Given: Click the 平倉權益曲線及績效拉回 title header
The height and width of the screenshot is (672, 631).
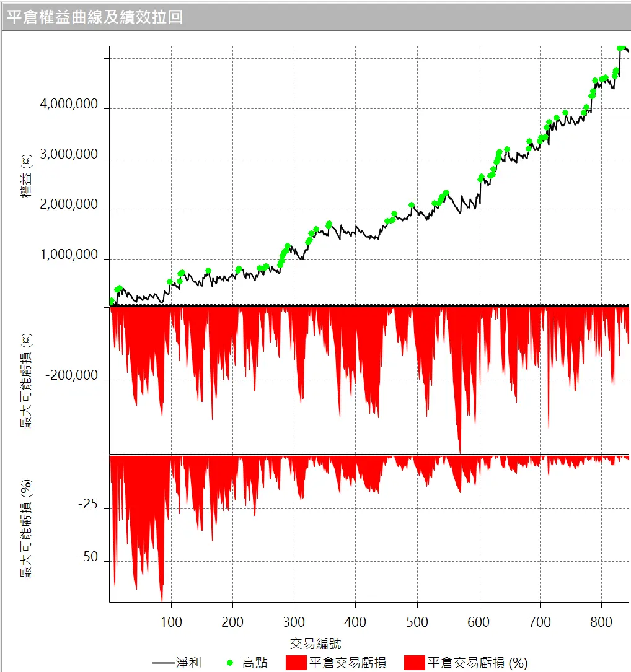Looking at the screenshot, I should 95,17.
